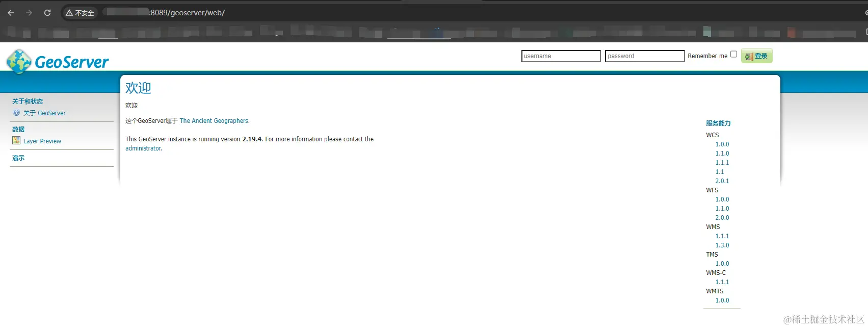Click the version 2.19.4 text

pyautogui.click(x=252, y=139)
